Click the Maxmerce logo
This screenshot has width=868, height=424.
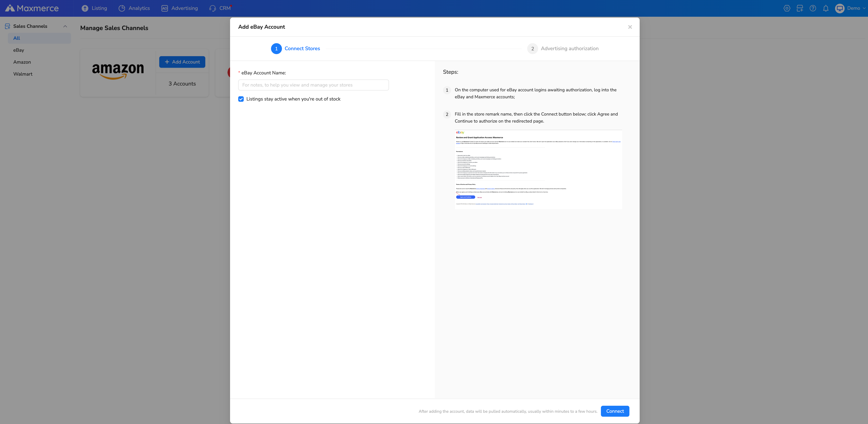(32, 8)
